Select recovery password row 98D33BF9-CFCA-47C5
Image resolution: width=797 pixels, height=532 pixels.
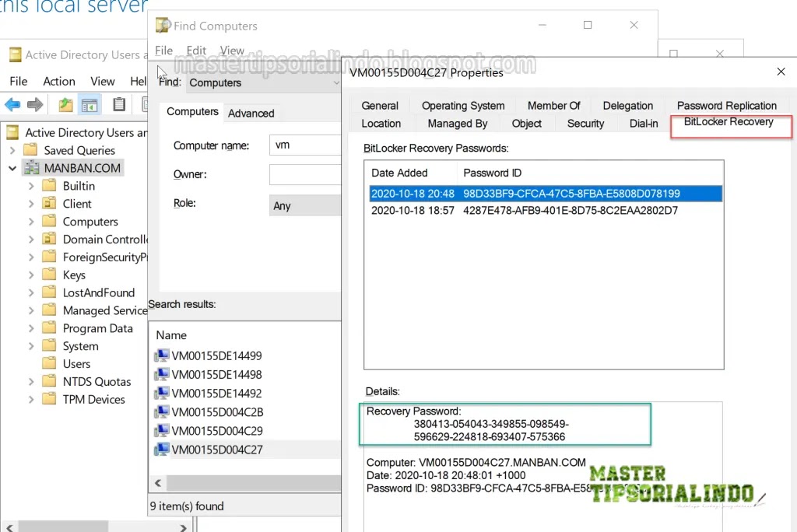pyautogui.click(x=546, y=194)
